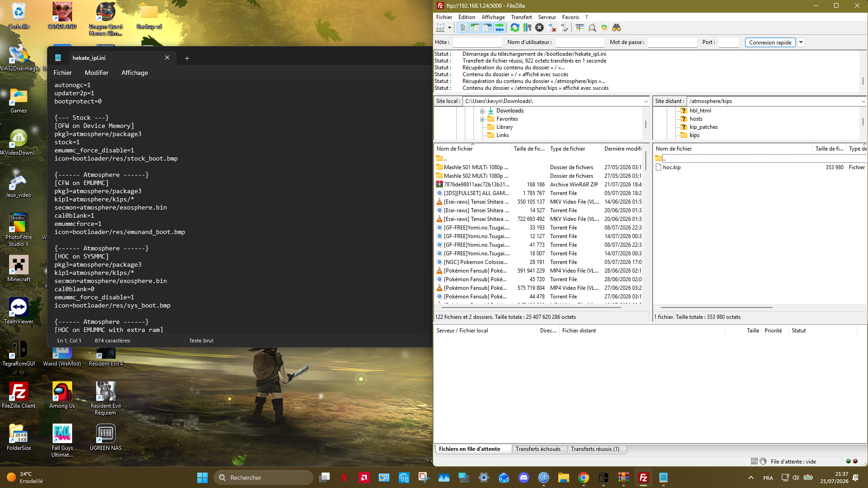868x488 pixels.
Task: Click the Windows Start button
Action: pos(202,478)
